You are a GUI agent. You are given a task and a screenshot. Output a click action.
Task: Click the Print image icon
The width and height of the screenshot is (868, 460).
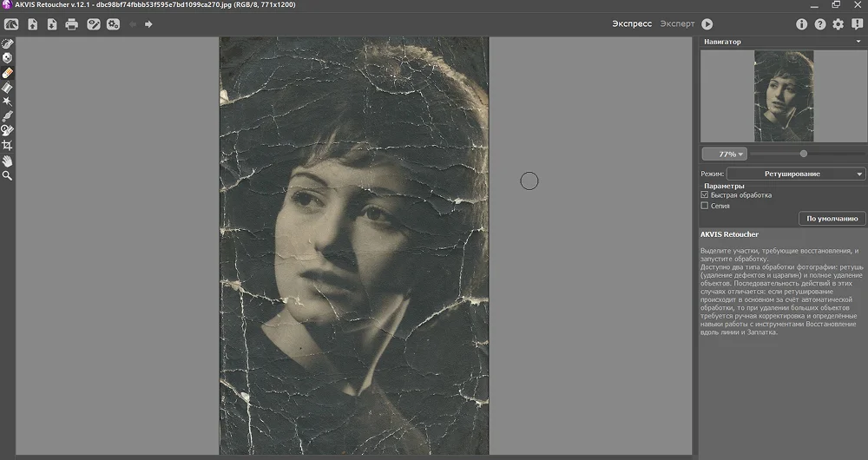pos(71,24)
